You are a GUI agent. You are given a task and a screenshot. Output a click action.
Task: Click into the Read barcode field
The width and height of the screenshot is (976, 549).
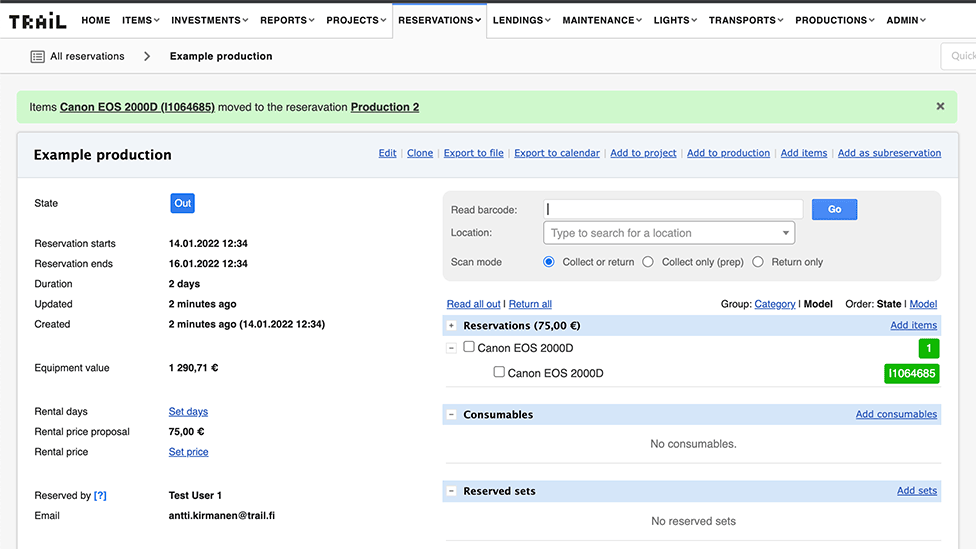point(673,209)
